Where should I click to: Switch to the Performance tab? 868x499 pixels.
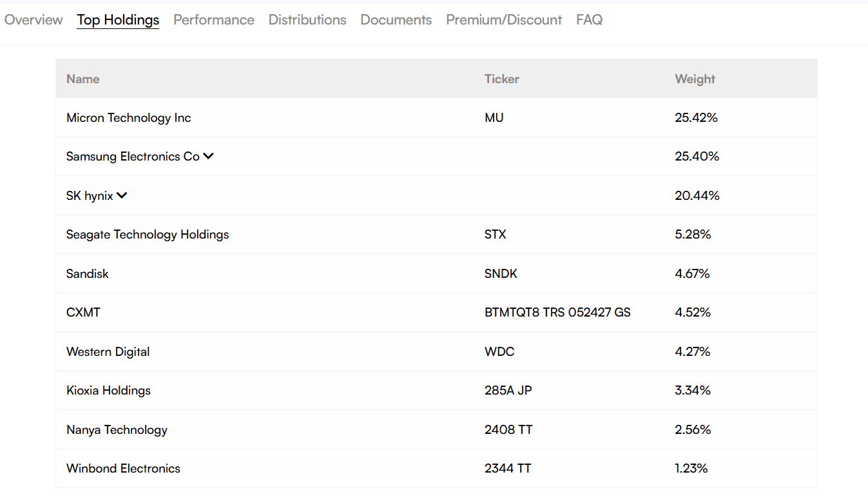point(214,20)
